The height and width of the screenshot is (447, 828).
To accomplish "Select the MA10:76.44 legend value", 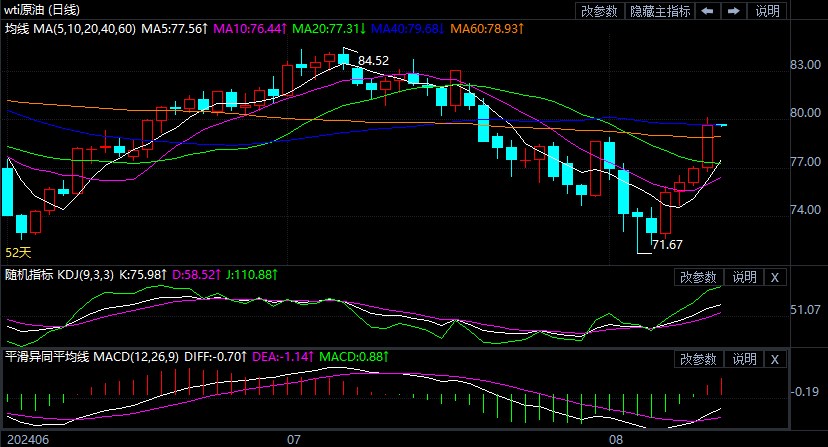I will click(x=250, y=29).
